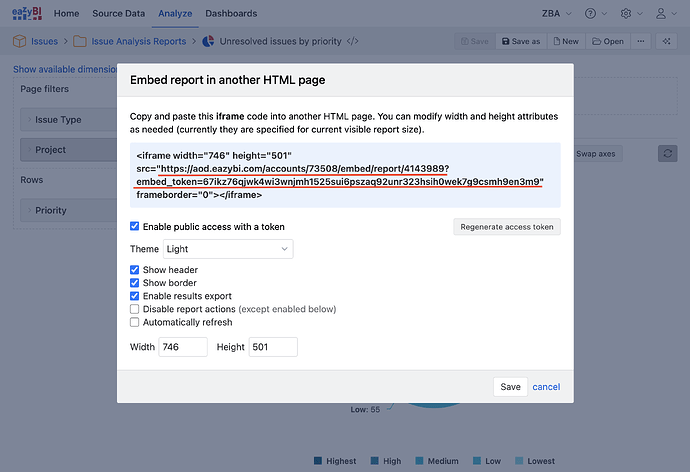This screenshot has width=690, height=472.
Task: Click the Issues cube icon
Action: click(x=19, y=41)
